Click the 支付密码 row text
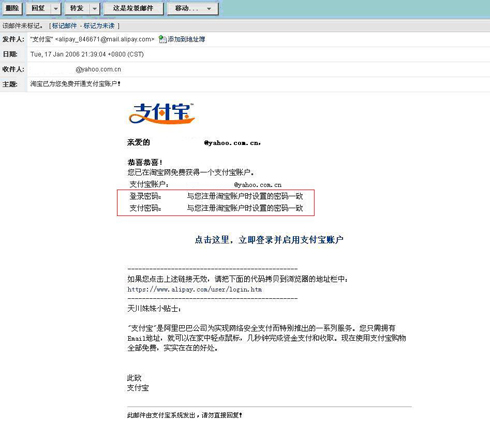 point(216,208)
